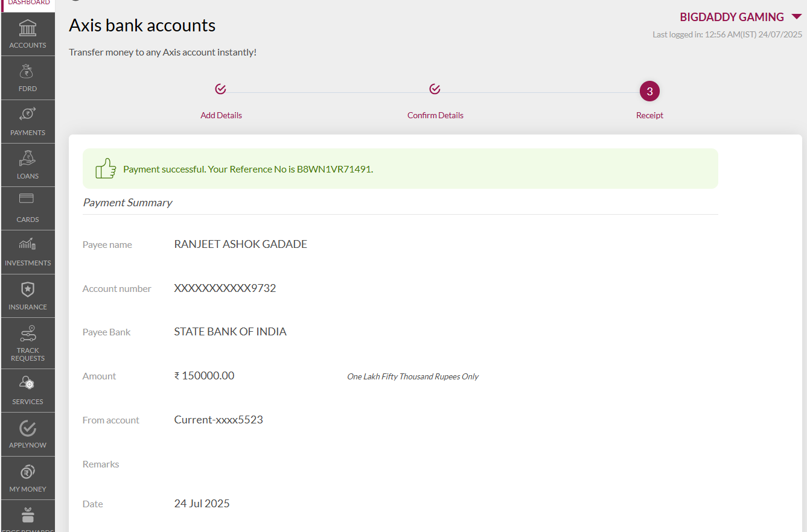Open the FDRD money bag icon

(x=28, y=72)
